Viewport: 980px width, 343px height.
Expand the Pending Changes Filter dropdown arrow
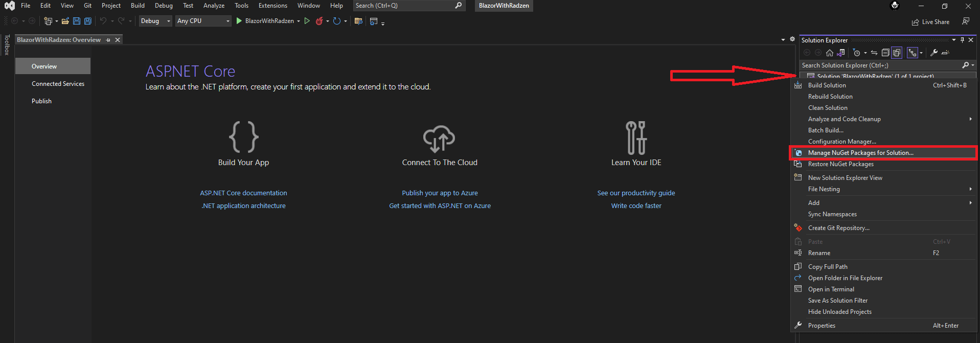865,53
